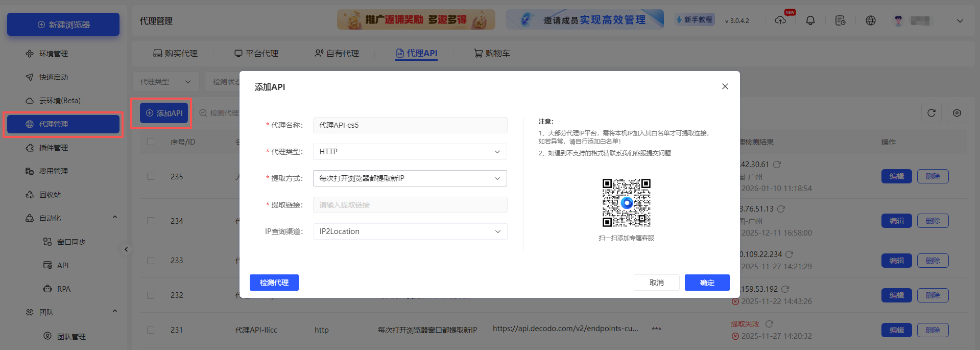Click 删除 for row 234
This screenshot has height=350, width=980.
(x=933, y=221)
